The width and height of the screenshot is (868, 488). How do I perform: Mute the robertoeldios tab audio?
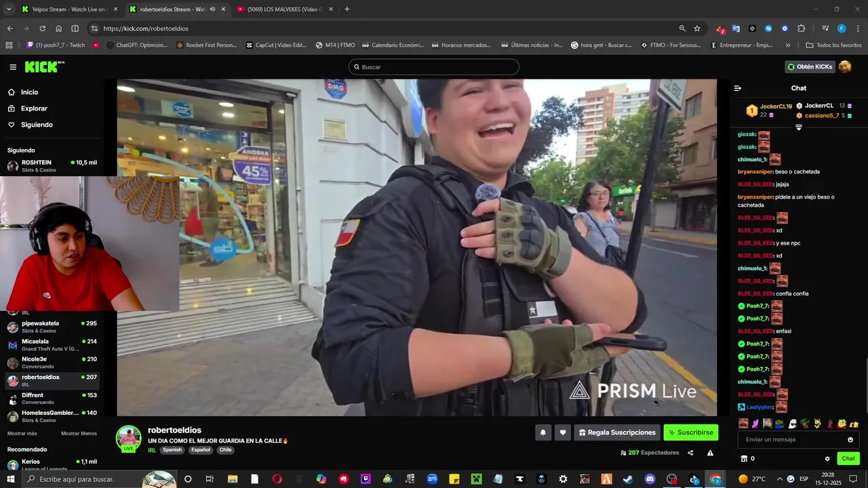pyautogui.click(x=212, y=9)
